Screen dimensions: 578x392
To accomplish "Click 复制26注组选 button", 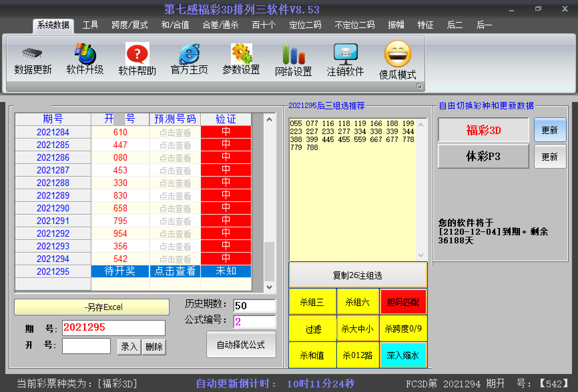I will coord(357,275).
